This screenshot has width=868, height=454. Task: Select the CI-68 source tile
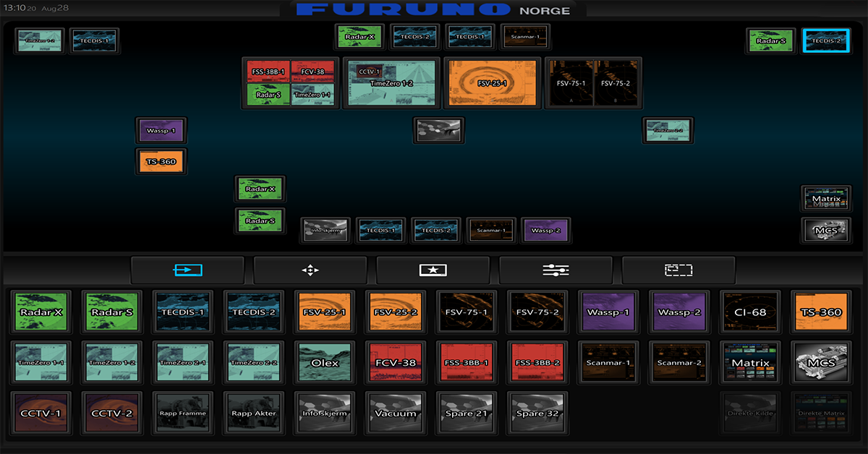point(750,312)
